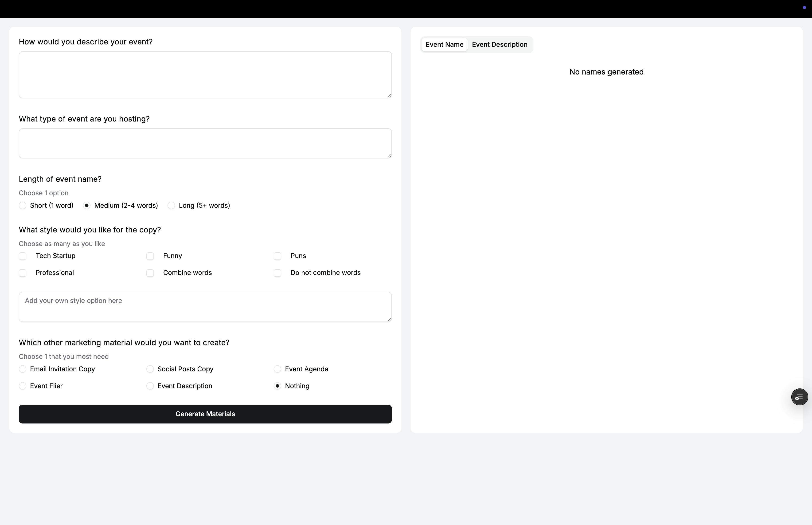This screenshot has height=525, width=812.
Task: Switch to the Event Description tab
Action: click(500, 45)
